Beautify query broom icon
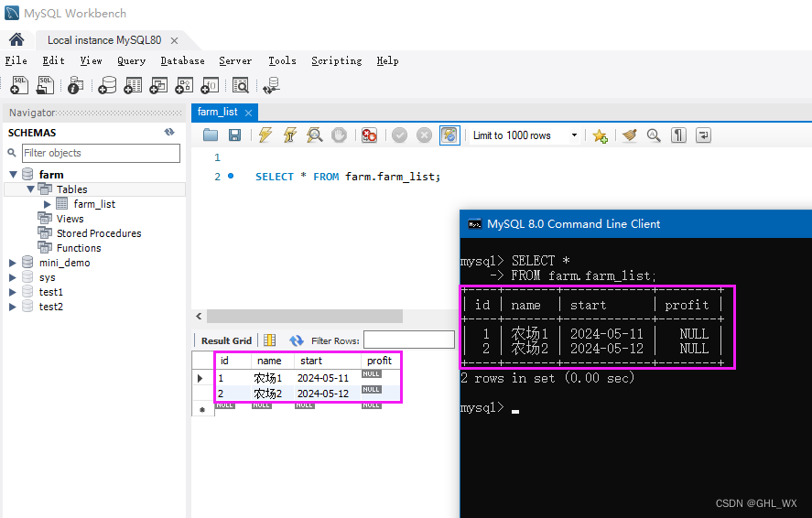 pyautogui.click(x=629, y=135)
